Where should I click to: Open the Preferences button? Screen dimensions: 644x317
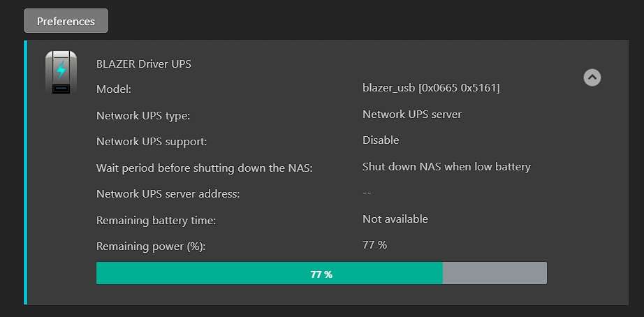[66, 21]
